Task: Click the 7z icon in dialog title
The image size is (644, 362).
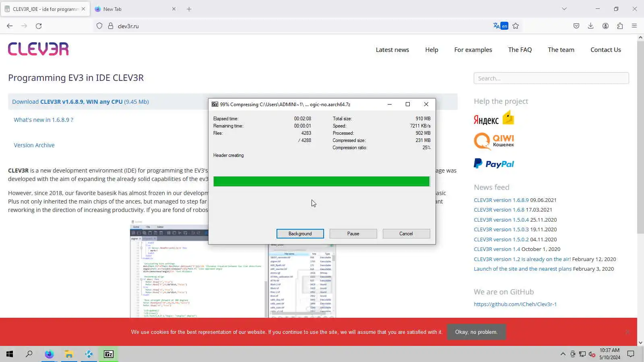Action: click(215, 104)
